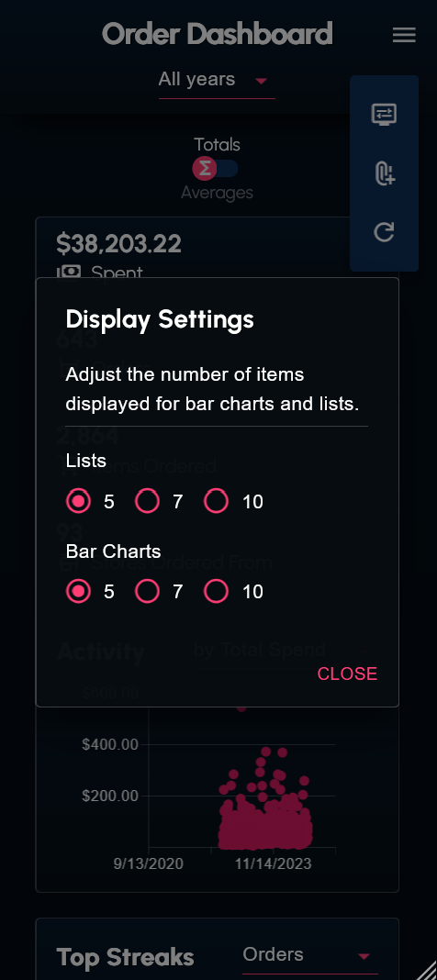
Task: Choose 10 for Bar Charts
Action: [217, 591]
